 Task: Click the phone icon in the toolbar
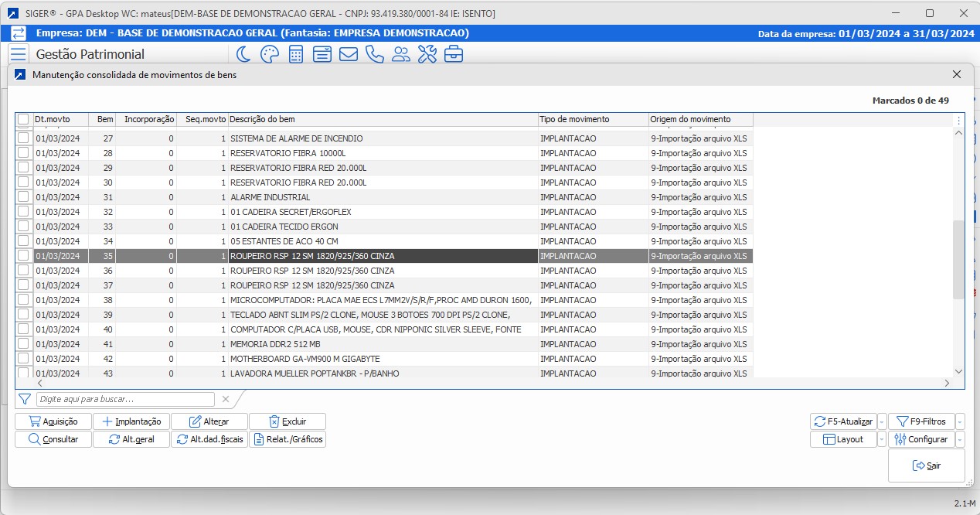(374, 54)
